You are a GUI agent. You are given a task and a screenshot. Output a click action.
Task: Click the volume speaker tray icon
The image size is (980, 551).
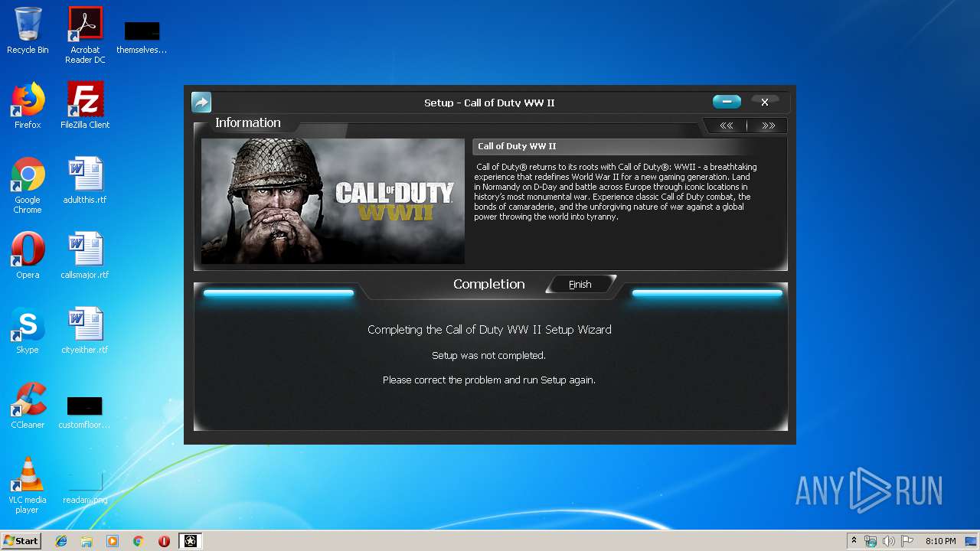[889, 541]
